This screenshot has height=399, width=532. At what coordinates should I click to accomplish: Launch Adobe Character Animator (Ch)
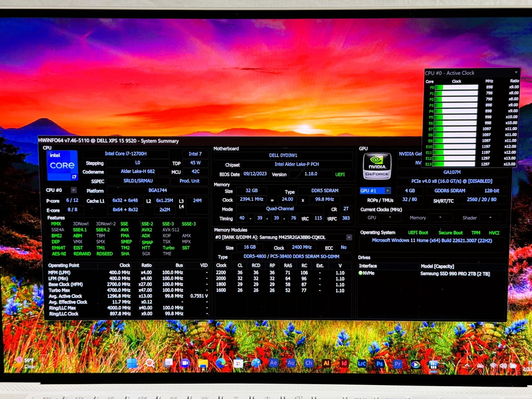click(x=309, y=363)
